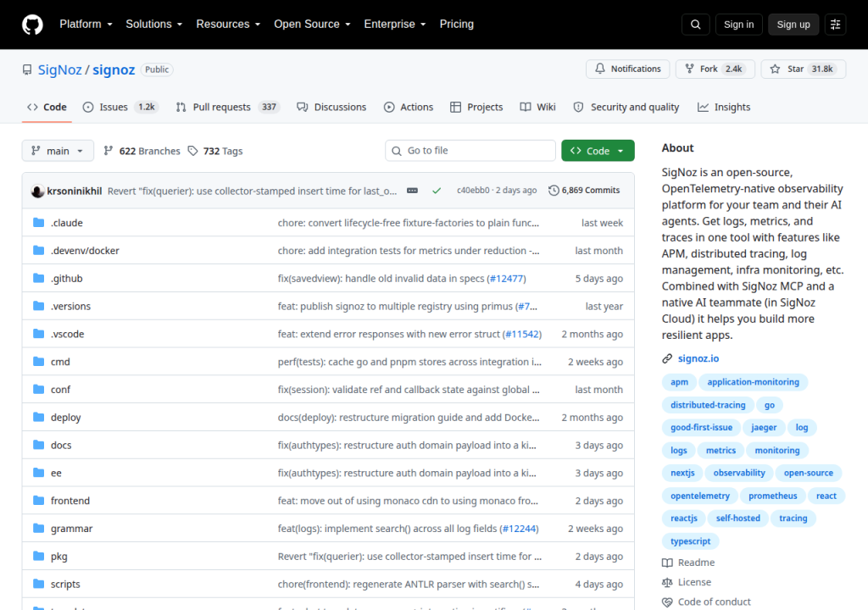The height and width of the screenshot is (610, 868).
Task: Select the opentelemetry topic tag
Action: [x=700, y=496]
